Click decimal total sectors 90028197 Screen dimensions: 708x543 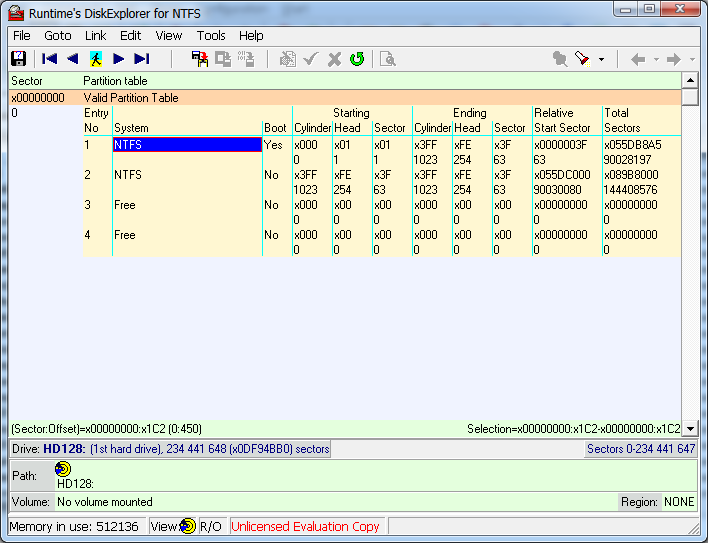click(627, 160)
